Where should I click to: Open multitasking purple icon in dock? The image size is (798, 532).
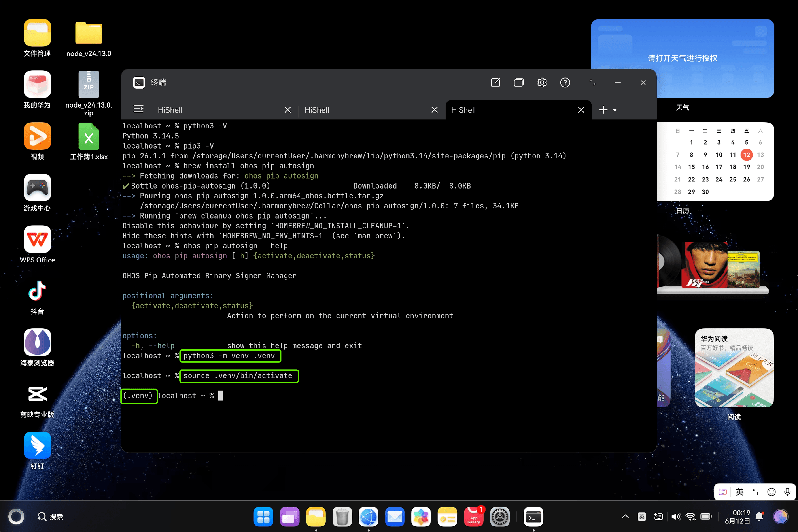pos(289,516)
